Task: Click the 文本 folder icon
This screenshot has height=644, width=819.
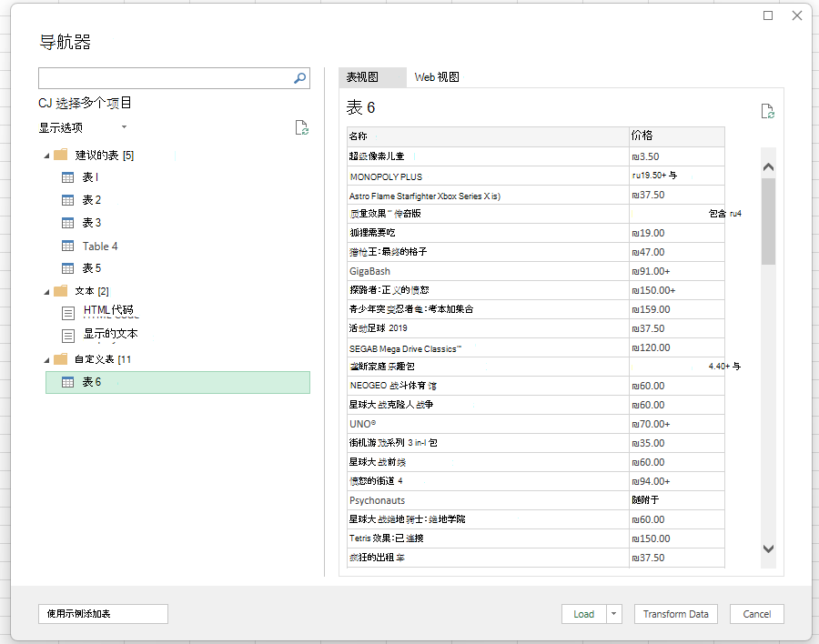Action: coord(61,290)
